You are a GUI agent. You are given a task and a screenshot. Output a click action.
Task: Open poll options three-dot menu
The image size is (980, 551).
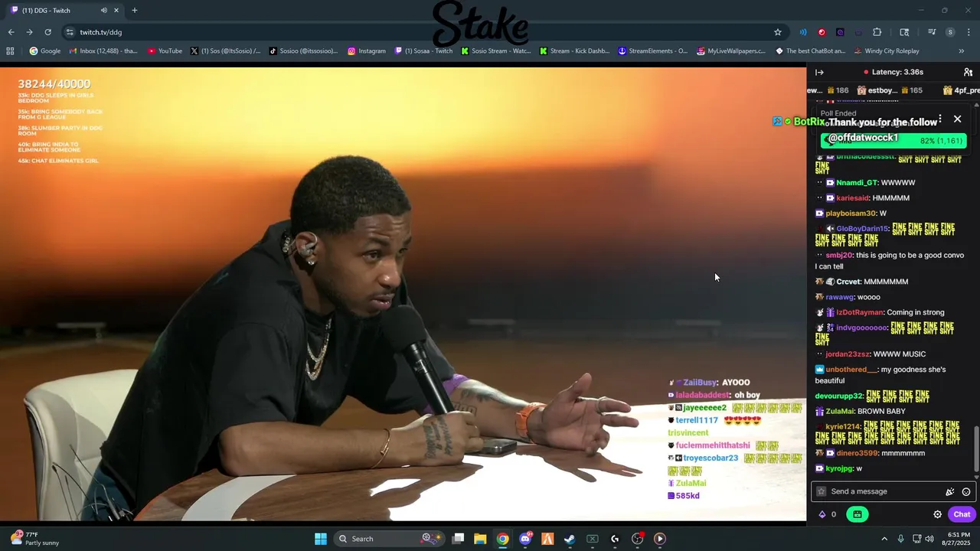click(x=939, y=119)
